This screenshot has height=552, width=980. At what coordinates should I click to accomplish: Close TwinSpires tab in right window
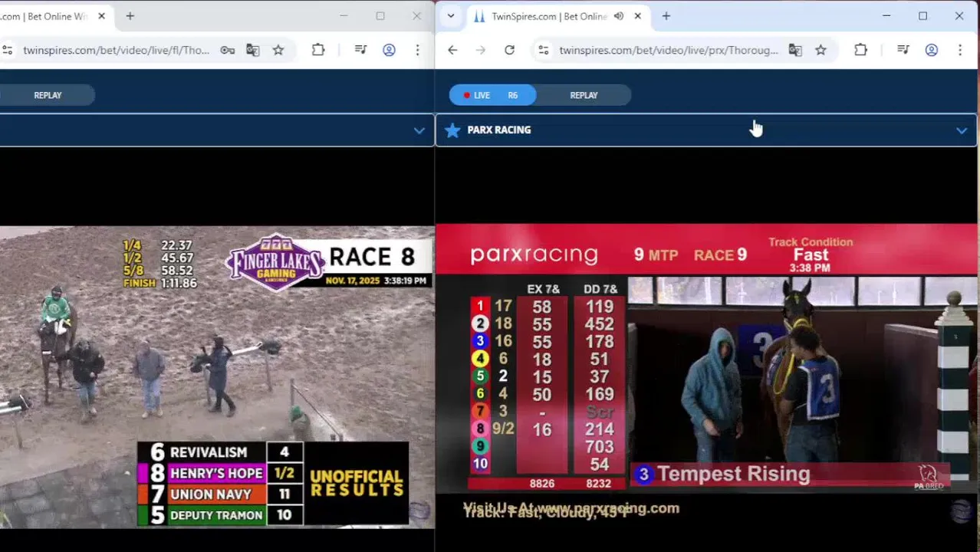tap(637, 16)
